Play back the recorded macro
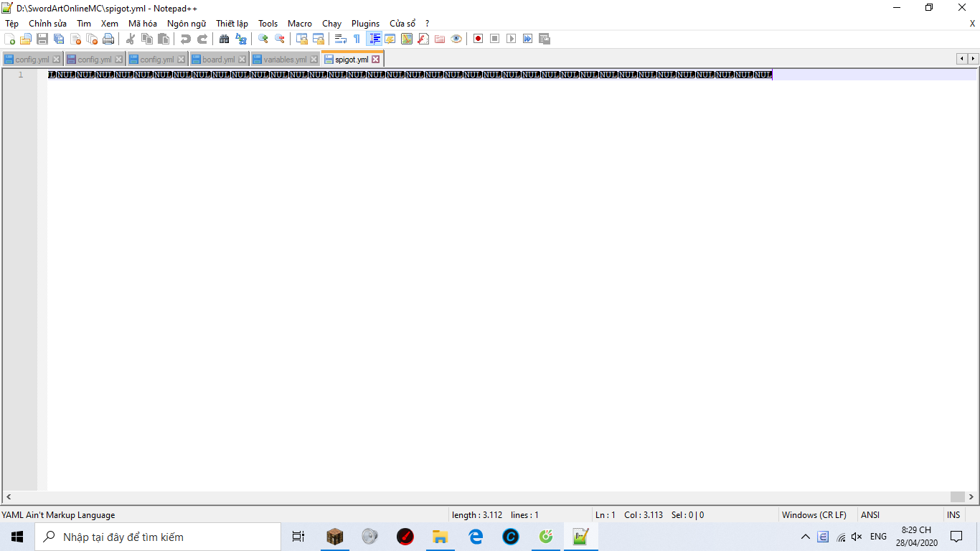The height and width of the screenshot is (551, 980). pyautogui.click(x=512, y=39)
